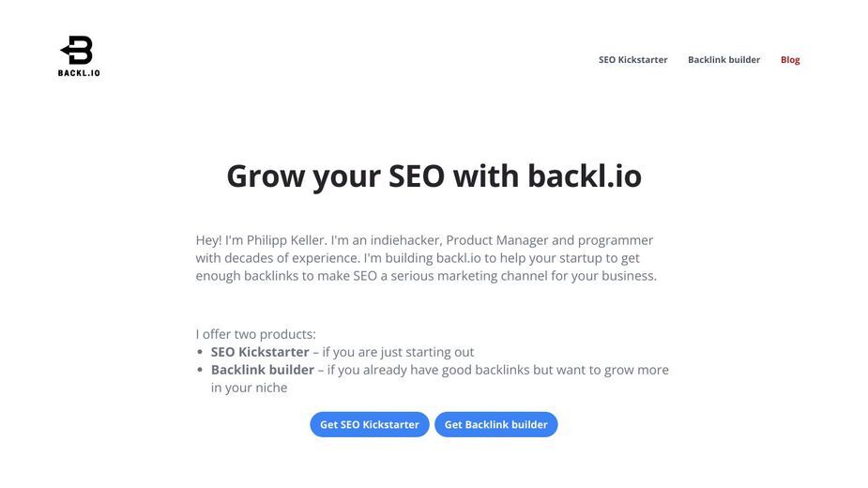This screenshot has width=868, height=488.
Task: Click the bullet before SEO Kickstarter item
Action: [200, 352]
